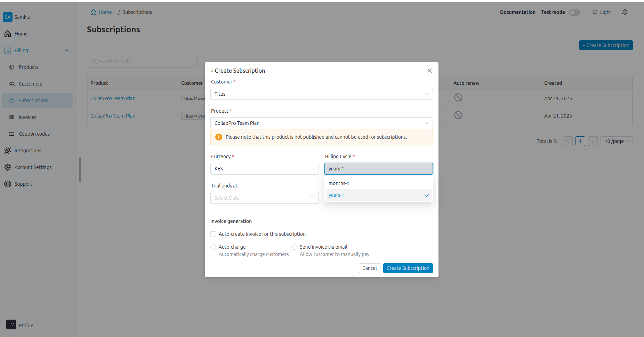The image size is (644, 337).
Task: Click the Home breadcrumb house icon
Action: coord(94,12)
